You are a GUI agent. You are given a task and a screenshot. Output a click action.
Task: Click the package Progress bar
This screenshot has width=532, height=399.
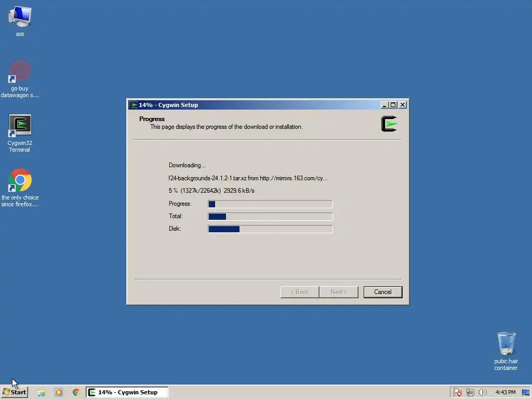click(x=270, y=204)
